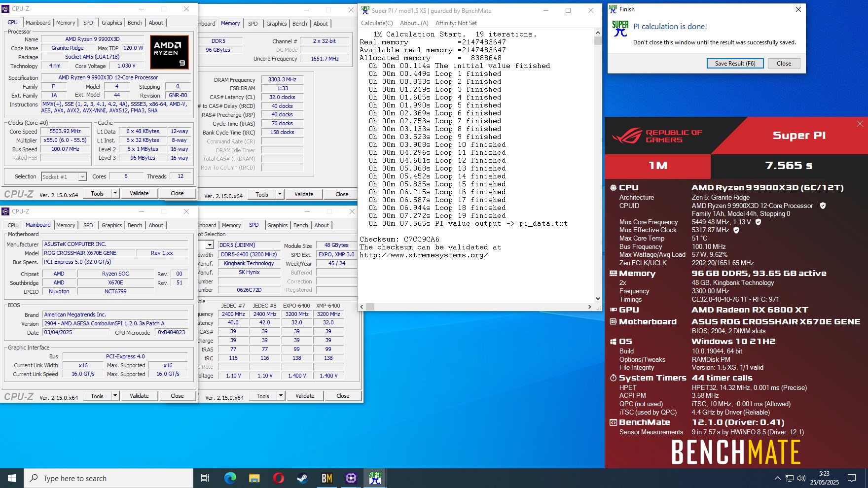Open File Explorer from the taskbar
Viewport: 868px width, 488px height.
[x=254, y=478]
